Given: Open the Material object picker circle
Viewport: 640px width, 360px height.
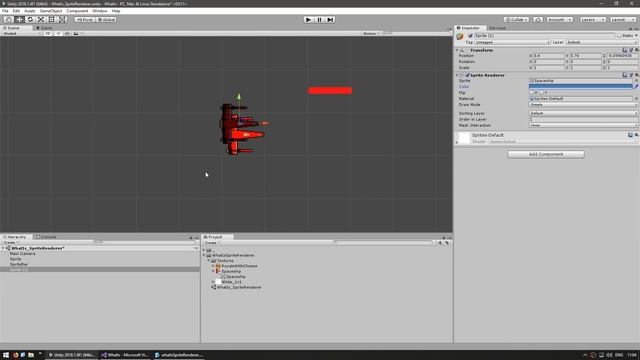Looking at the screenshot, I should click(636, 99).
